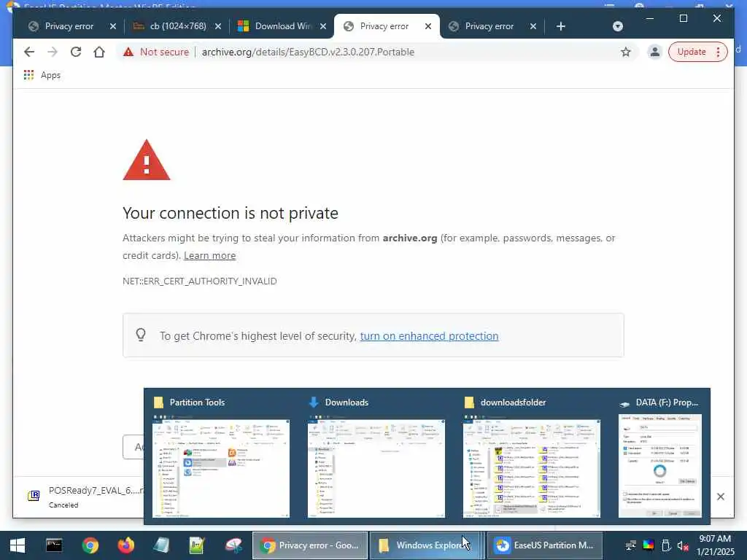Click the Partition Tools preview title
Viewport: 747px width, 560px height.
(197, 402)
